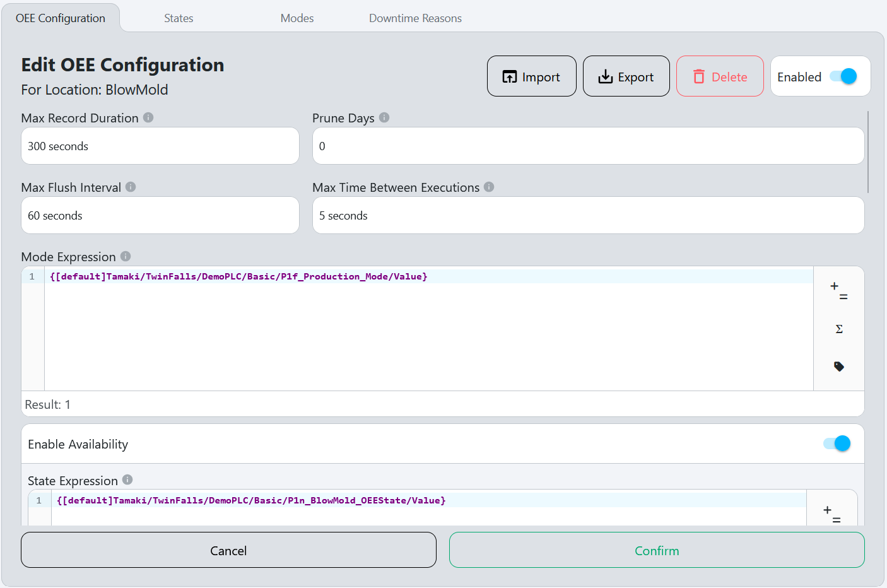
Task: Click inside the Prune Days input field
Action: click(588, 146)
